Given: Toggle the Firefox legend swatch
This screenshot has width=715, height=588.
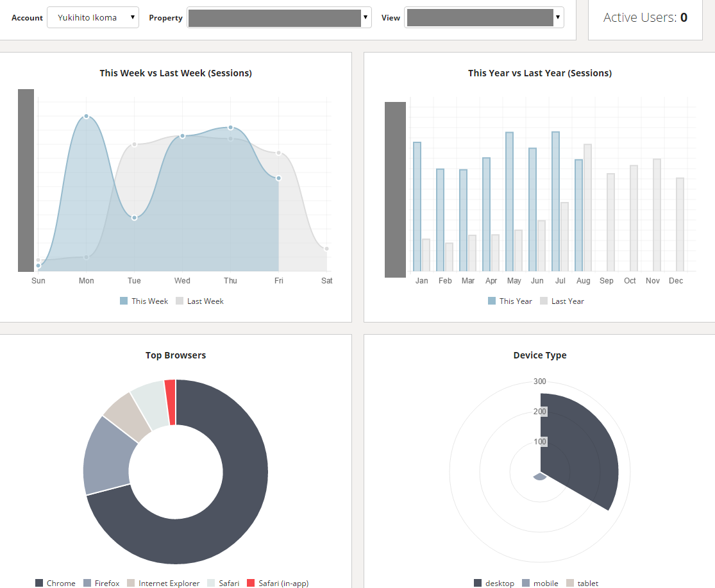Looking at the screenshot, I should 87,583.
